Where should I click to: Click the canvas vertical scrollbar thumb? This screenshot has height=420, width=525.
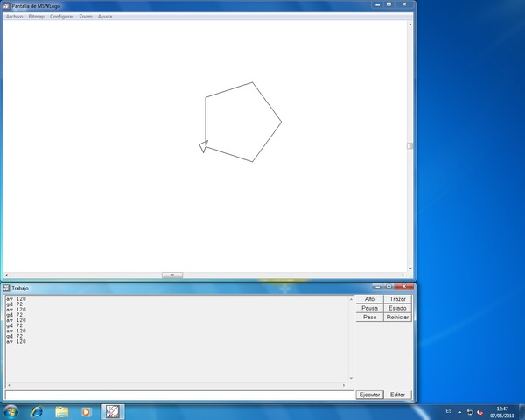click(409, 146)
